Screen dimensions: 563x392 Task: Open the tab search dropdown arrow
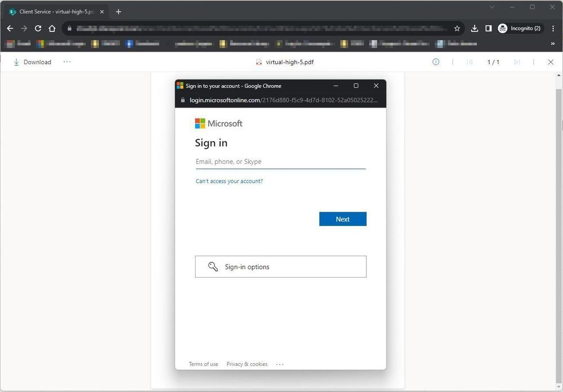point(492,7)
